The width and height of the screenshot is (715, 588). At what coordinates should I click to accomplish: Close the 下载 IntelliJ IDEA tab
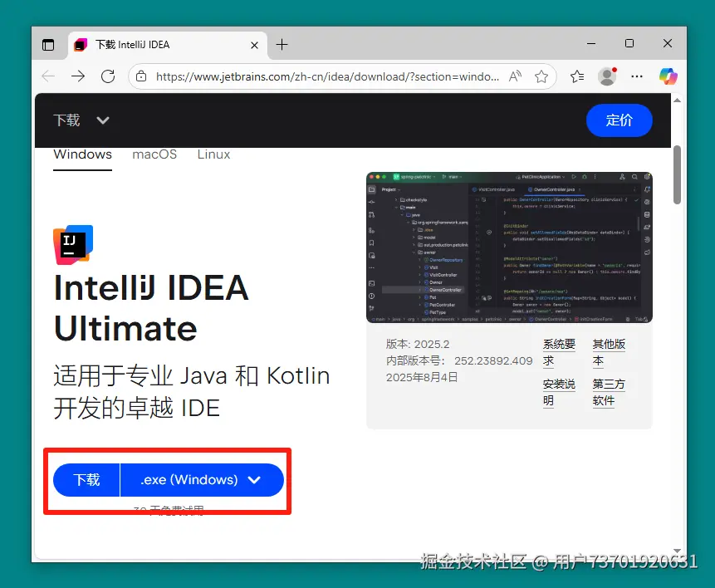[x=254, y=45]
